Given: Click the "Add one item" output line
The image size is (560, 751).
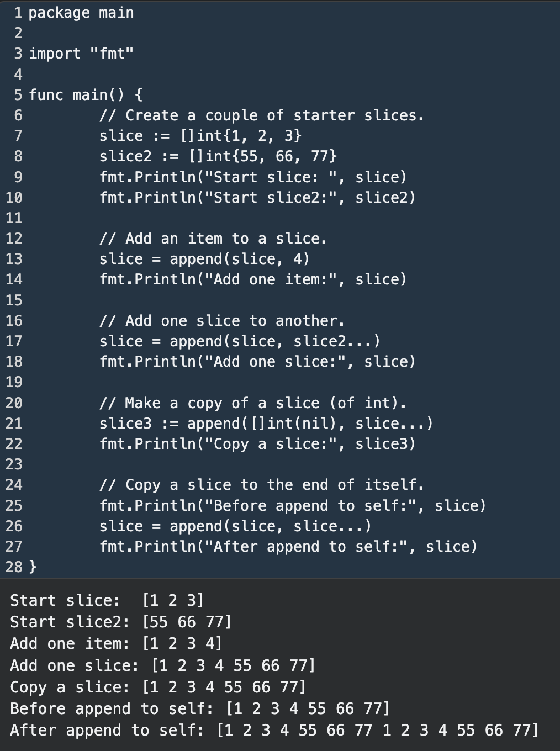Looking at the screenshot, I should tap(116, 644).
